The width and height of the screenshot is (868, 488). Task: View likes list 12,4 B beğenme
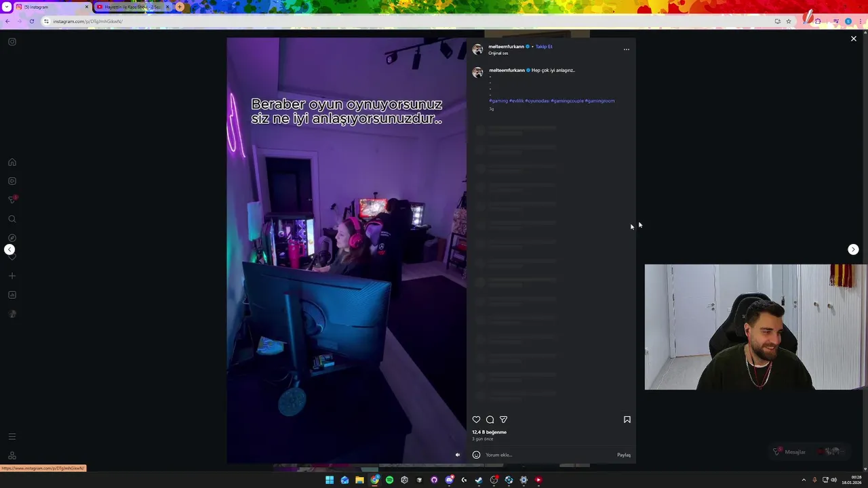490,432
